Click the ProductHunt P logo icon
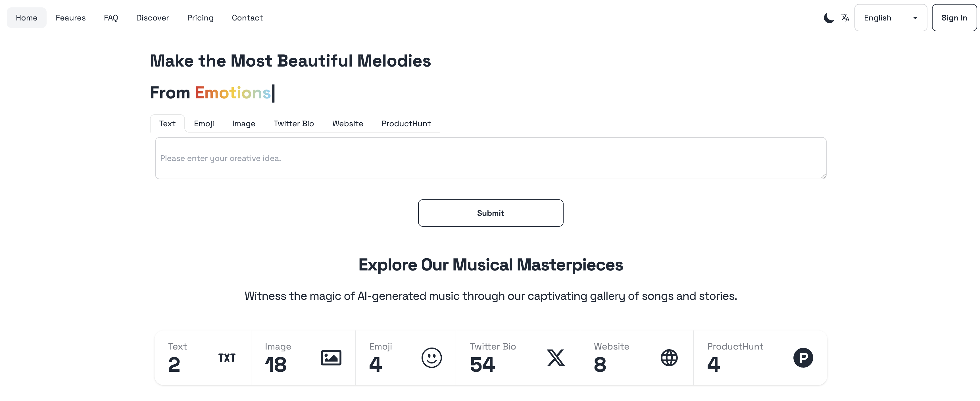The image size is (980, 401). point(803,357)
